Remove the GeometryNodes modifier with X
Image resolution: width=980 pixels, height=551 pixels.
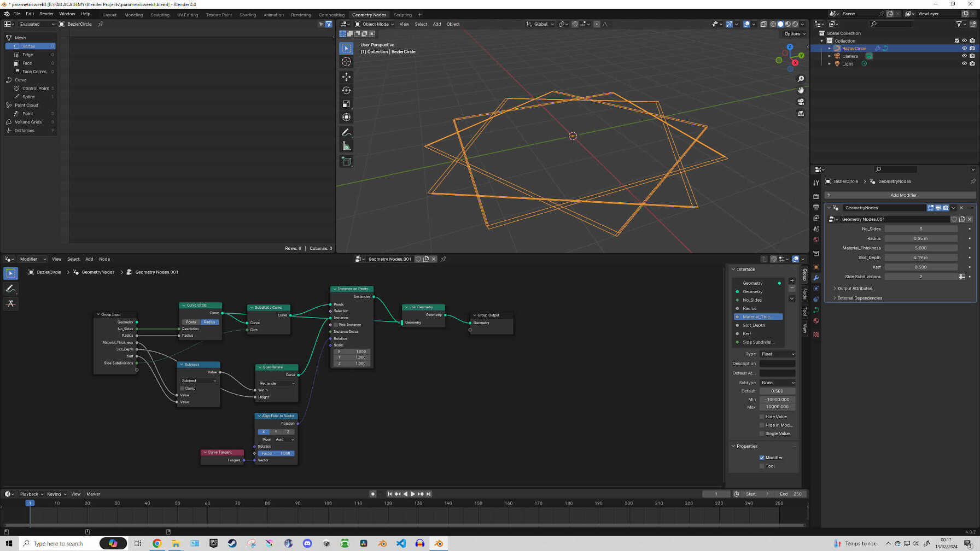[961, 208]
